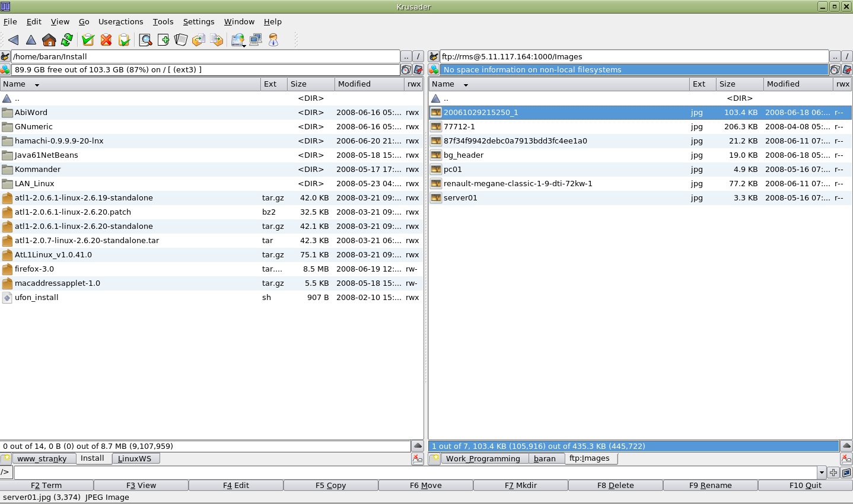This screenshot has height=504, width=853.
Task: Click the red X unselect-all icon
Action: tap(106, 40)
